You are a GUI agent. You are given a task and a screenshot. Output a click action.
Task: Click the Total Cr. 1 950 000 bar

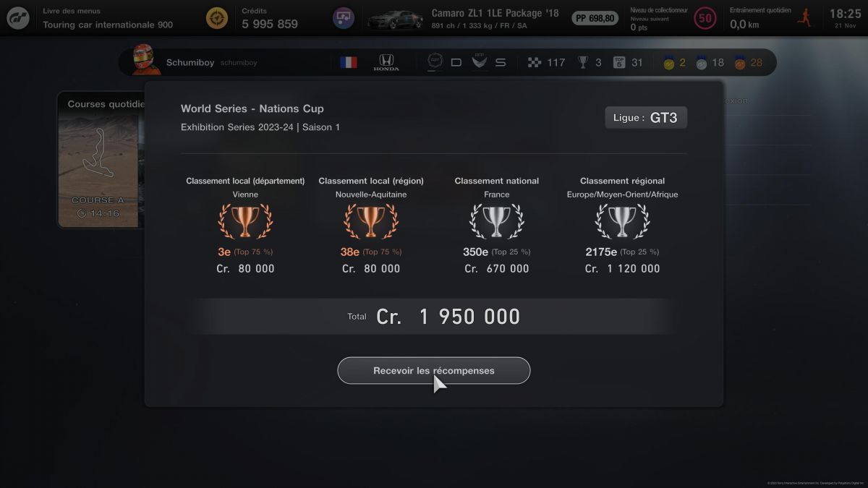pos(434,317)
